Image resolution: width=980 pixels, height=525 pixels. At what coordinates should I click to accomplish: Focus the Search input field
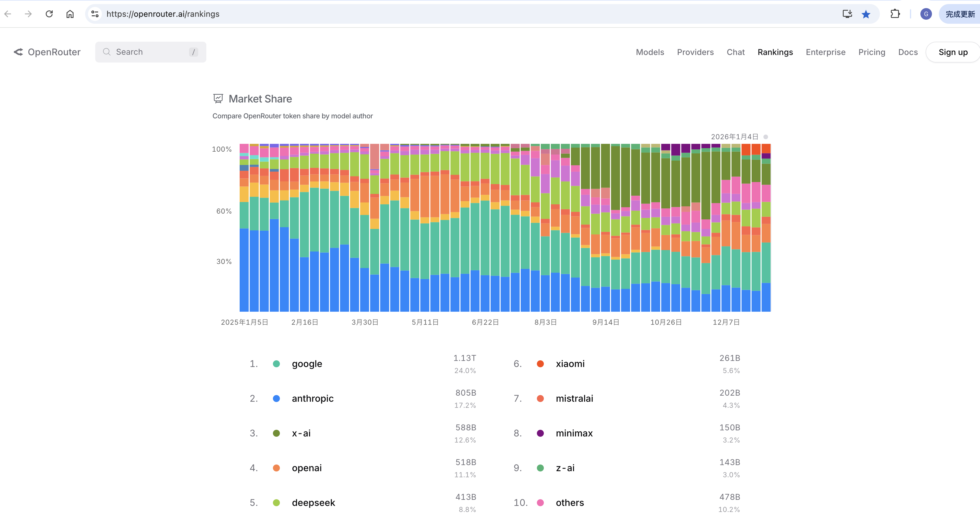(150, 52)
